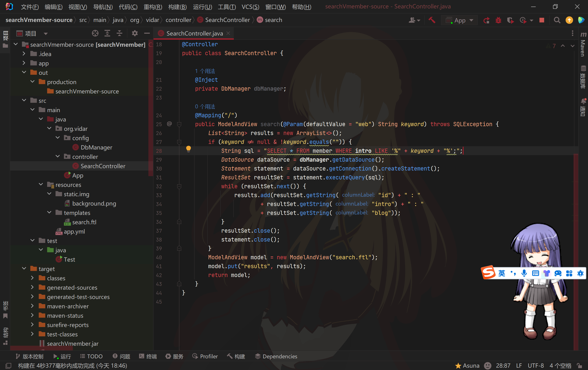588x370 pixels.
Task: Expand all in project tree
Action: 107,33
